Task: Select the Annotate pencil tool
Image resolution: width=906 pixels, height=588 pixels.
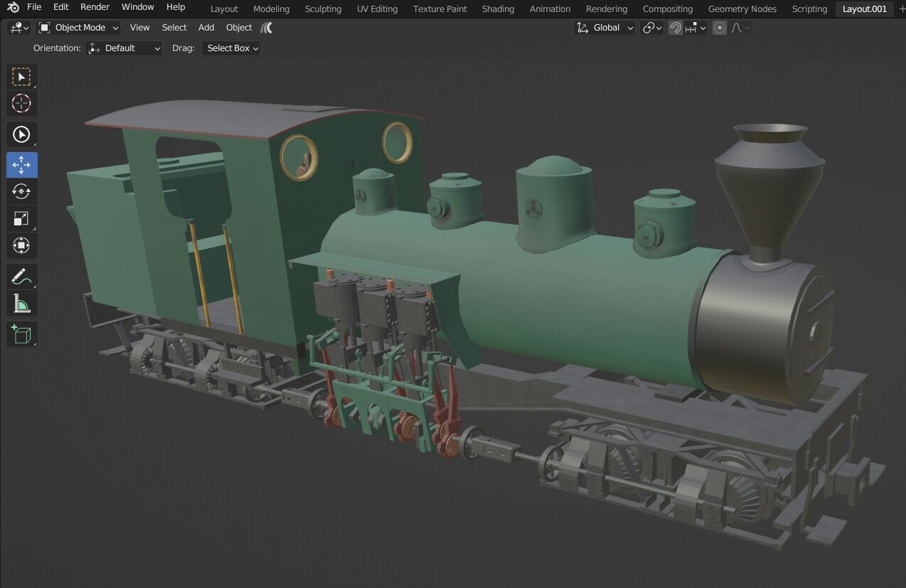Action: click(x=21, y=277)
